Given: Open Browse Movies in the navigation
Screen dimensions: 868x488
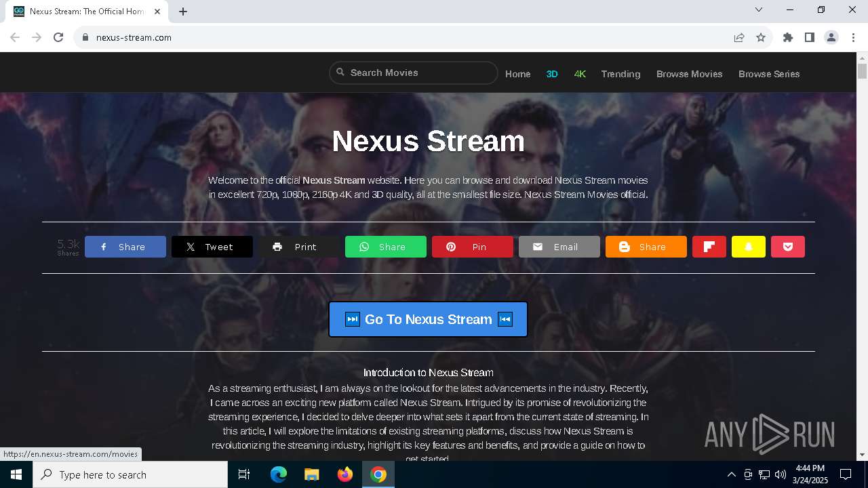Looking at the screenshot, I should (690, 74).
